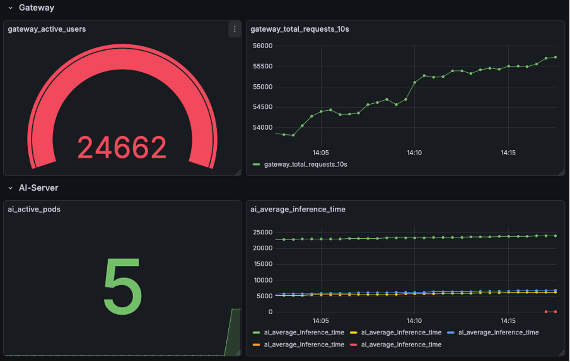Click the resize handle of gateway_active_users panel
Screen dimensions: 570x362
coord(238,173)
